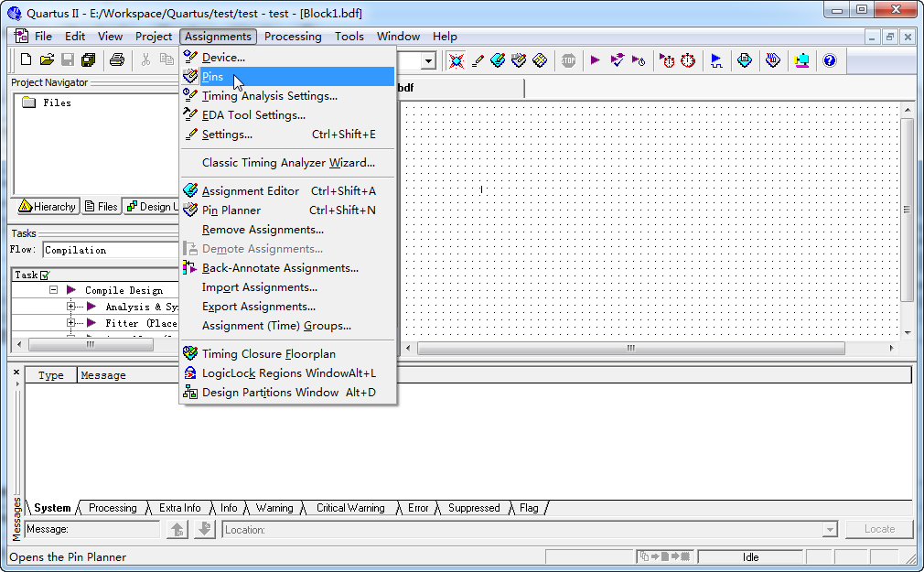This screenshot has height=572, width=924.
Task: Open the Processing menu
Action: coord(293,37)
